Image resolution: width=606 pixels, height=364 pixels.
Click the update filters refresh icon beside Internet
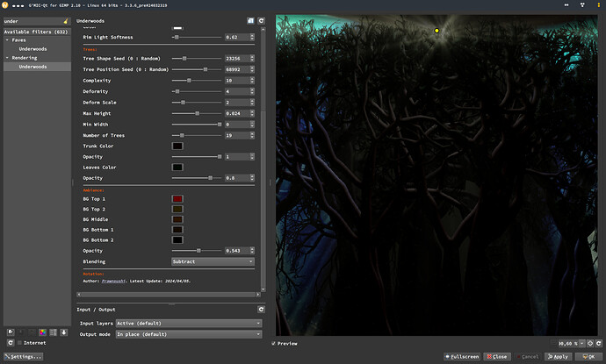coord(9,343)
